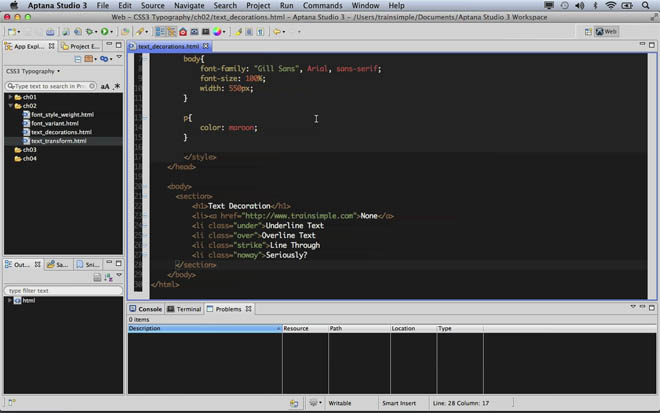Click the Path column header
Screen dimensions: 660x413
coord(359,328)
